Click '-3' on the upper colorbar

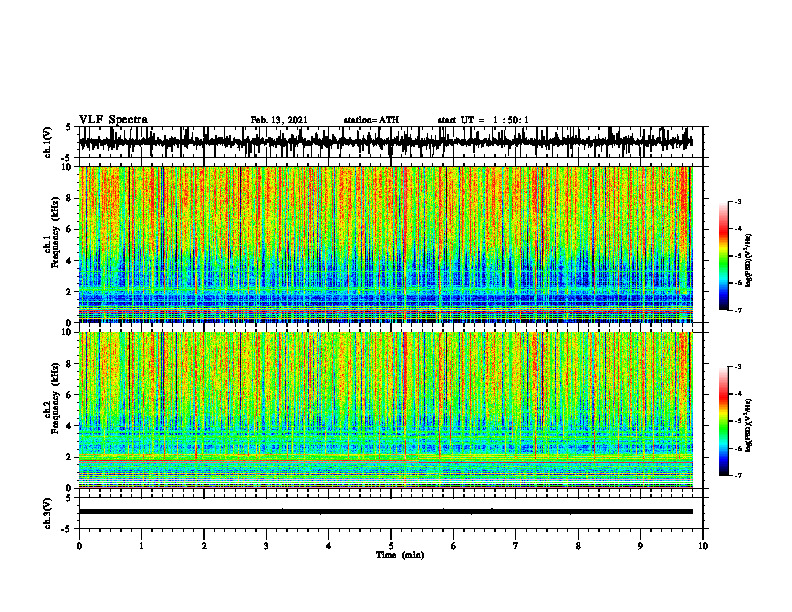[x=738, y=202]
